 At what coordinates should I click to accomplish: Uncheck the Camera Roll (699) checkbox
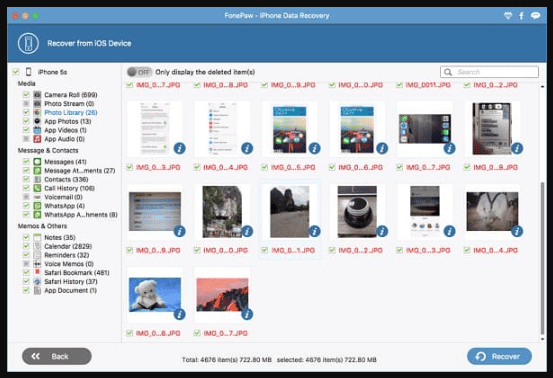point(26,94)
